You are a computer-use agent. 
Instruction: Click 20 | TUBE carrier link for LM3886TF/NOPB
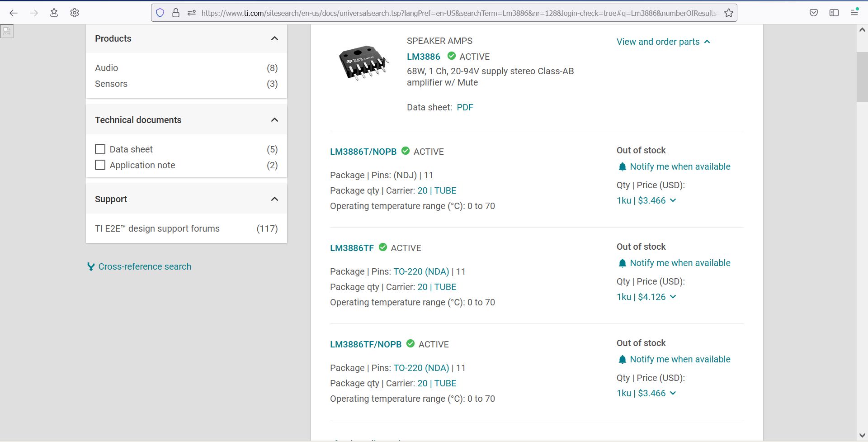437,383
